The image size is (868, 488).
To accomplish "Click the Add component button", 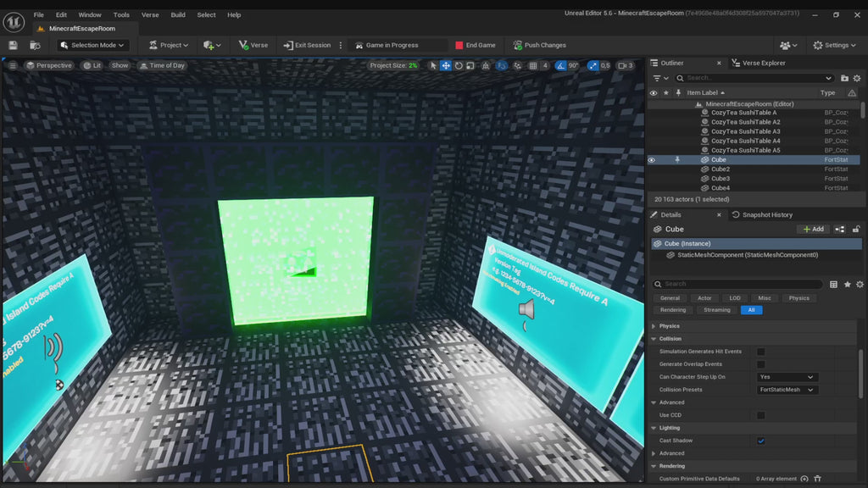I will pos(813,229).
